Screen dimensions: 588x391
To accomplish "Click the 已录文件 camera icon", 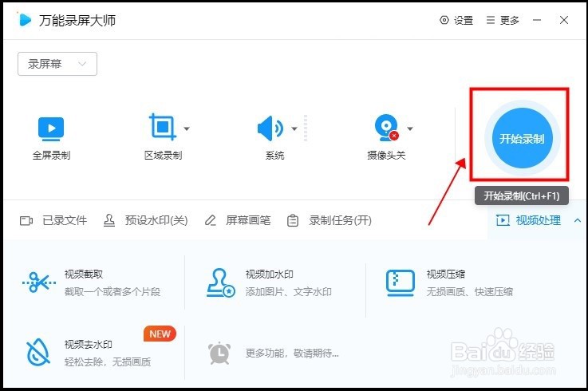I will tap(26, 221).
